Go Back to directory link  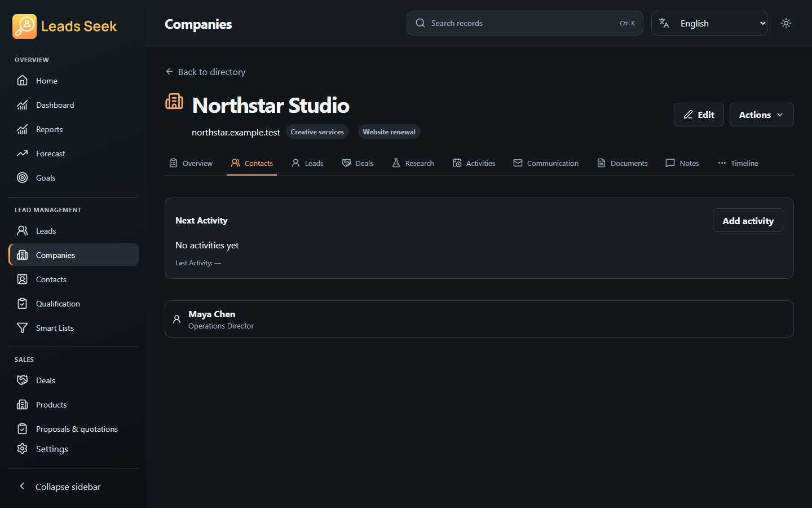coord(205,72)
